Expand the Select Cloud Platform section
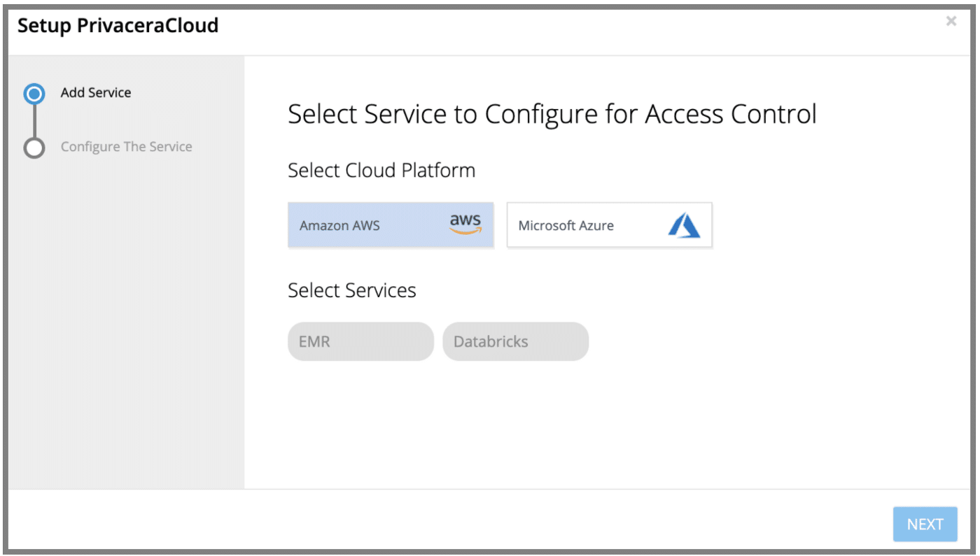 point(381,170)
